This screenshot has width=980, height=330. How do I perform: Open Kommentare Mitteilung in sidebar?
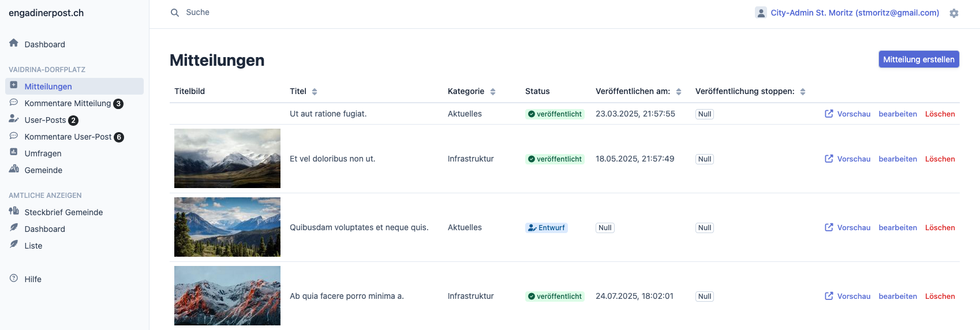(68, 103)
